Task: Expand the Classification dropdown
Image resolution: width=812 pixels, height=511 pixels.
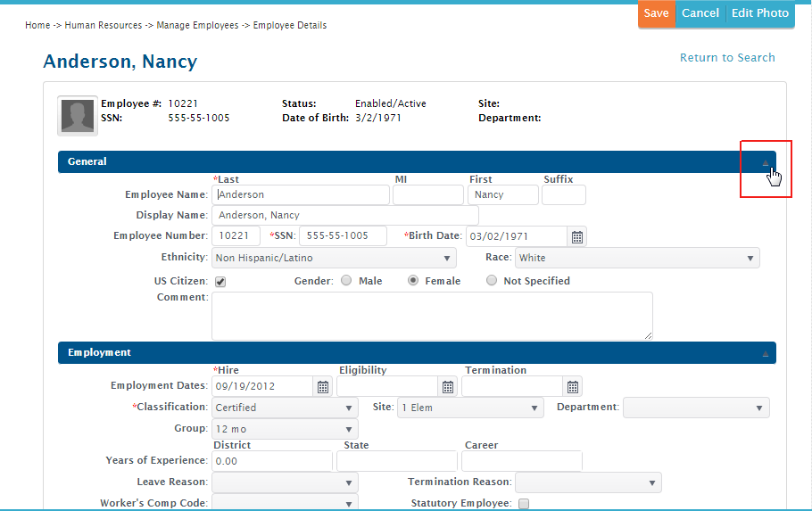Action: coord(285,408)
